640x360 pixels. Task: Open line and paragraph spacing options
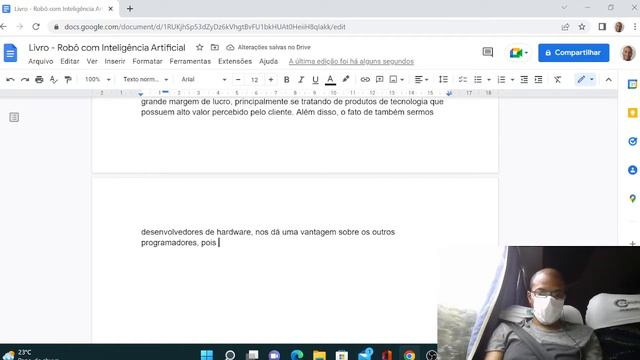(443, 80)
